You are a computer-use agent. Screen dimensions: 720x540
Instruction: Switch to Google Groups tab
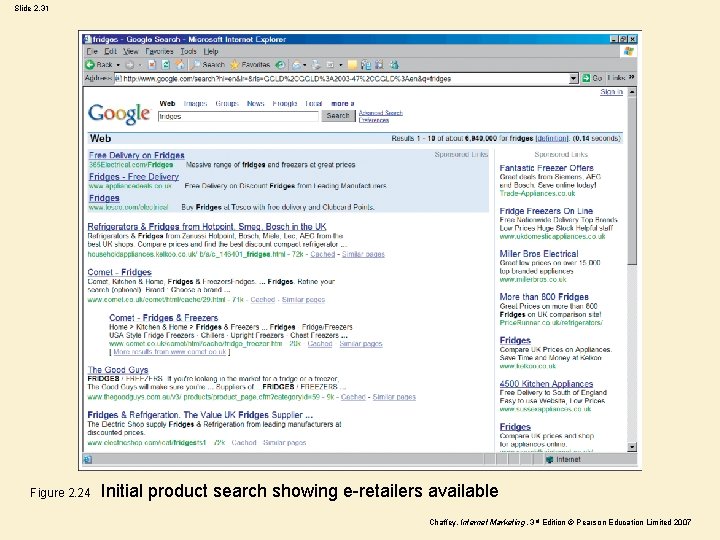[x=227, y=104]
